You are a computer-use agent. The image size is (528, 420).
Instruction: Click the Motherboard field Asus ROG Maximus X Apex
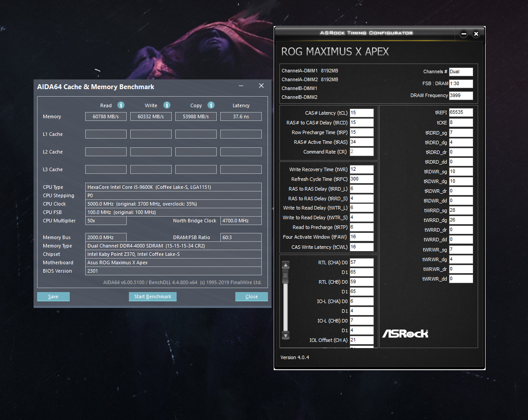click(173, 262)
